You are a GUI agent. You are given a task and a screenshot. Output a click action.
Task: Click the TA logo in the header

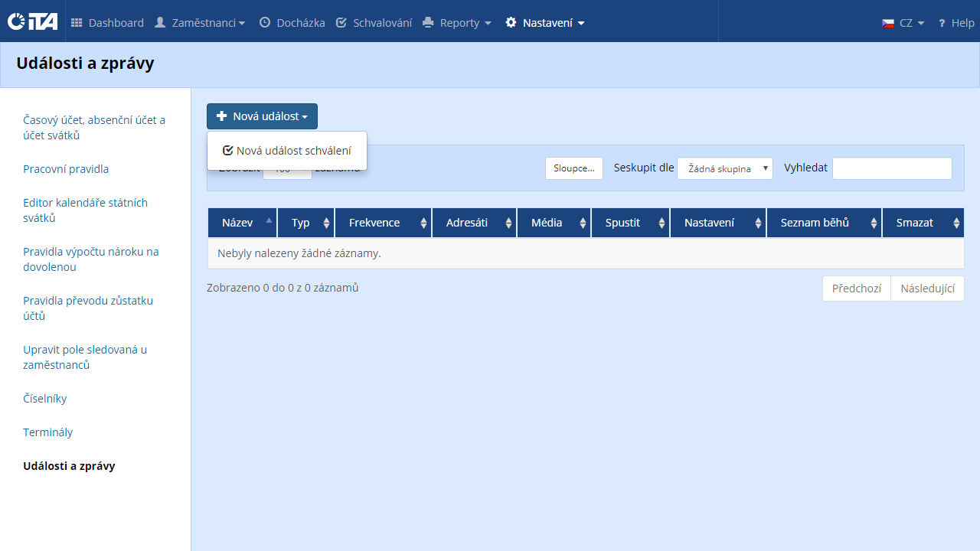(32, 22)
